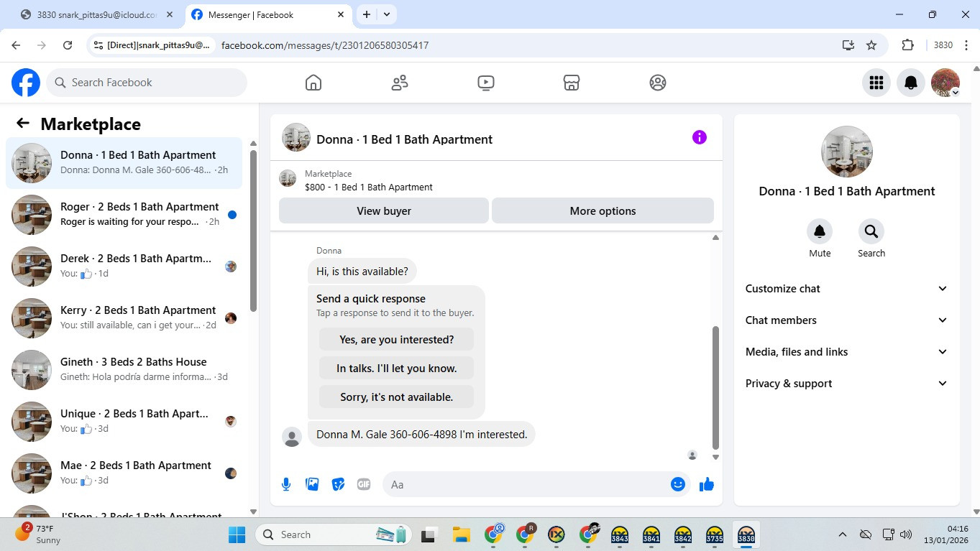Viewport: 980px width, 551px height.
Task: Open Windows Start menu
Action: 237,534
